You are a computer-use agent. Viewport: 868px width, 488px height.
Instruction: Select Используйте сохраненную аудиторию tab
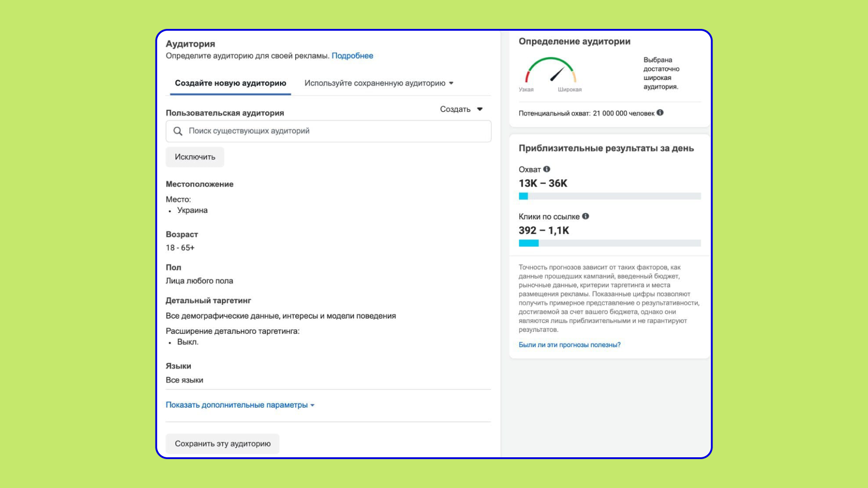374,83
